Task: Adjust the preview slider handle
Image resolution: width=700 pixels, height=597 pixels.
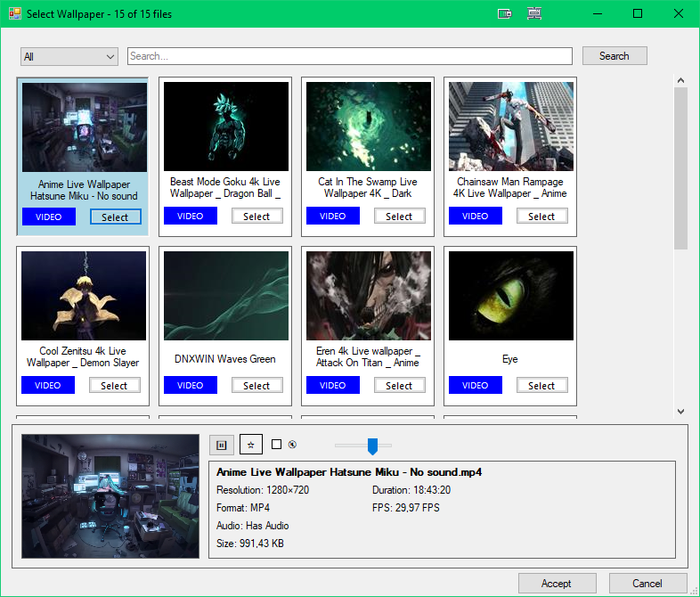Action: (x=372, y=446)
